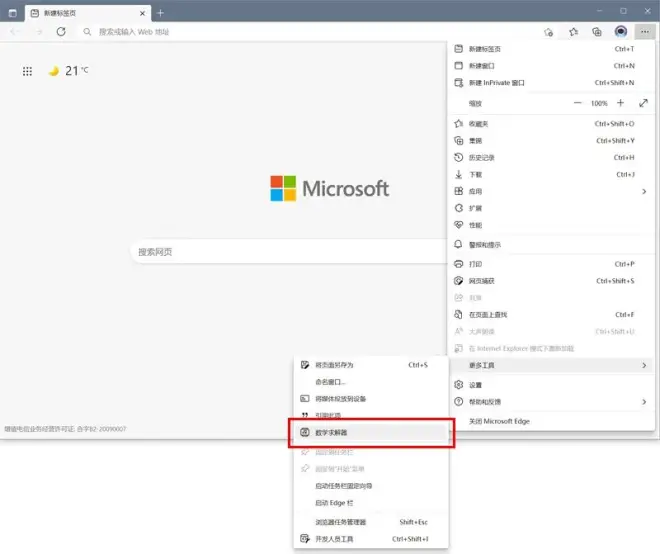
Task: Open 浏览器任务管理器 in the submenu
Action: tap(371, 522)
